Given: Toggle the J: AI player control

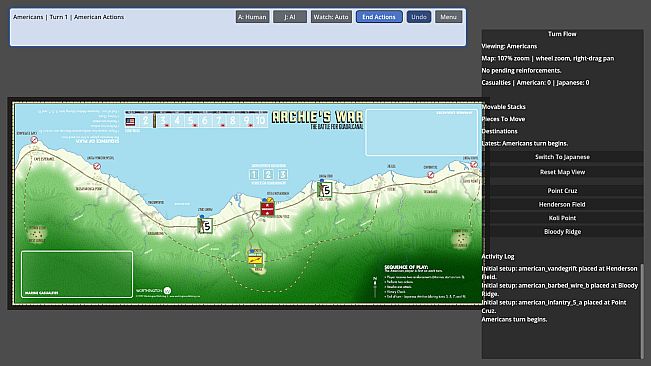Looking at the screenshot, I should (x=290, y=17).
